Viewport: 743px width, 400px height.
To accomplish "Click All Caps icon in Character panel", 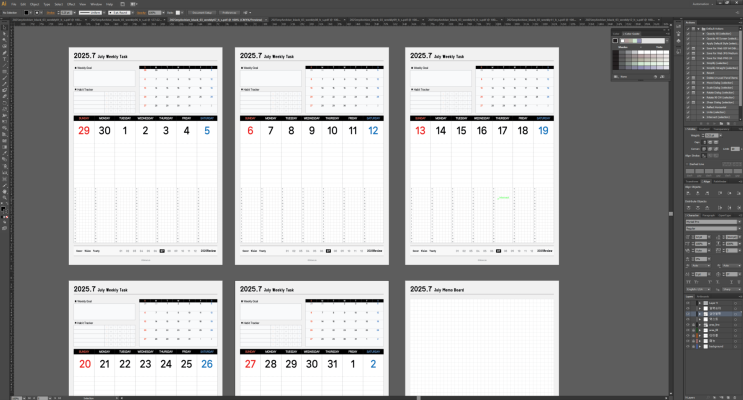I will coord(688,282).
